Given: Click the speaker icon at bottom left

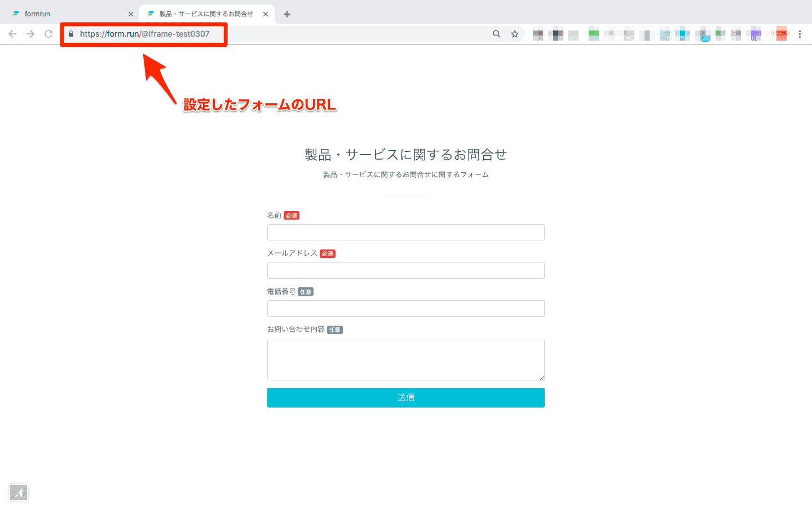Looking at the screenshot, I should [x=19, y=492].
